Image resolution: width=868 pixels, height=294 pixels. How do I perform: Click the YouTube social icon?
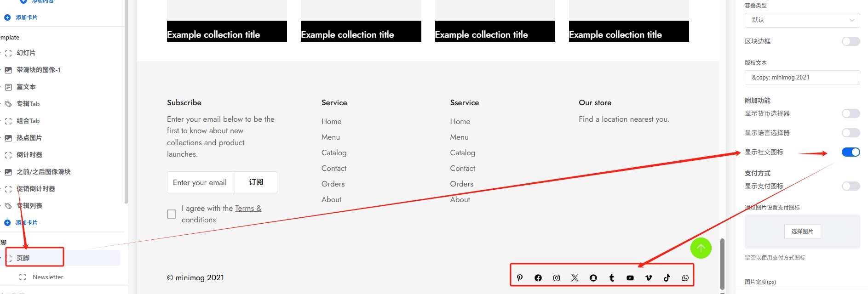click(630, 278)
